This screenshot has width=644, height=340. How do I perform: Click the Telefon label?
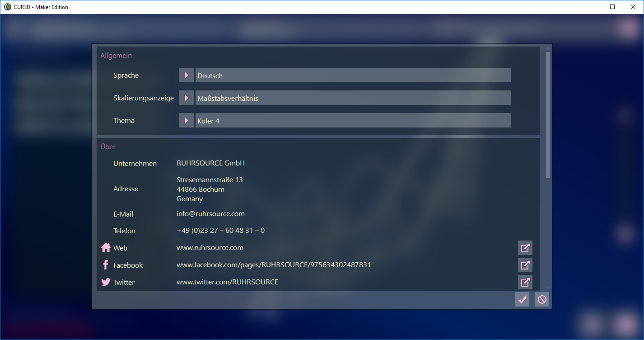coord(124,231)
